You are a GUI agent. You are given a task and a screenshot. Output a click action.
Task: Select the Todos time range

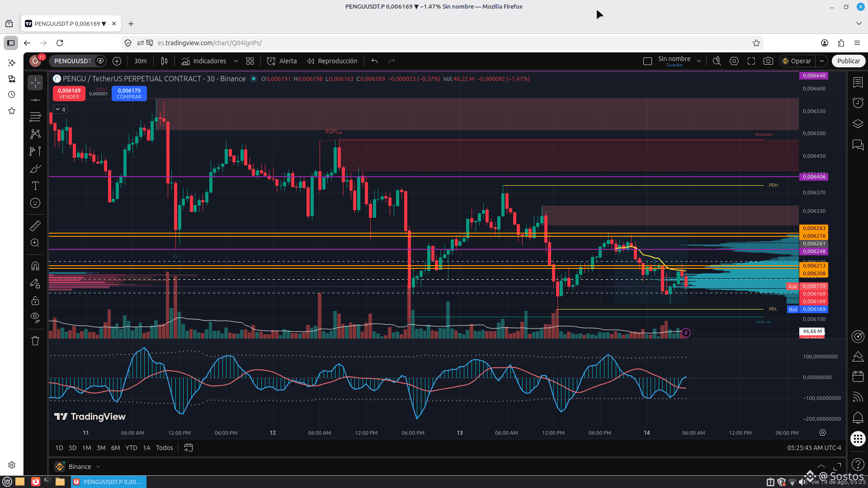click(x=165, y=448)
